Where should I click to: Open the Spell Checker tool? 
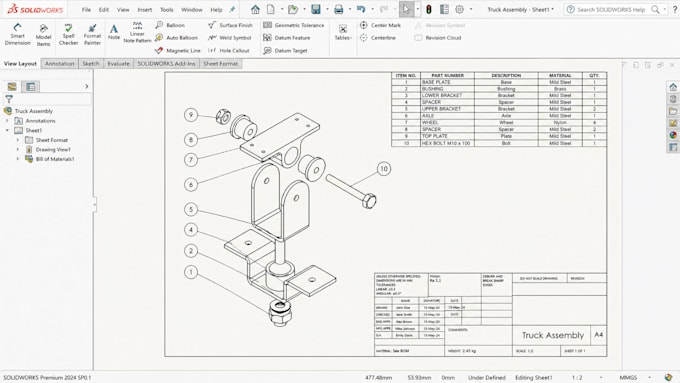coord(69,34)
